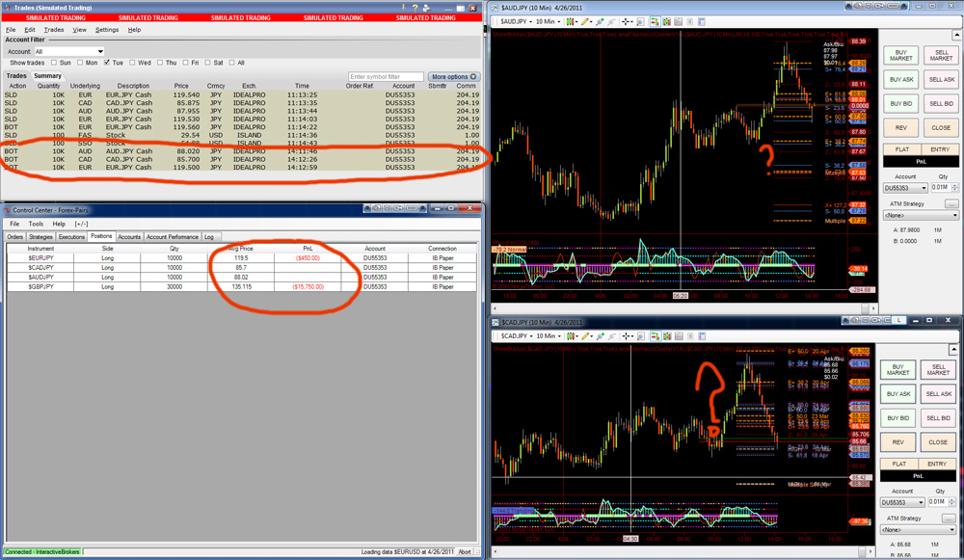Open Trades menu in Trades window
This screenshot has height=560, width=964.
pos(53,30)
